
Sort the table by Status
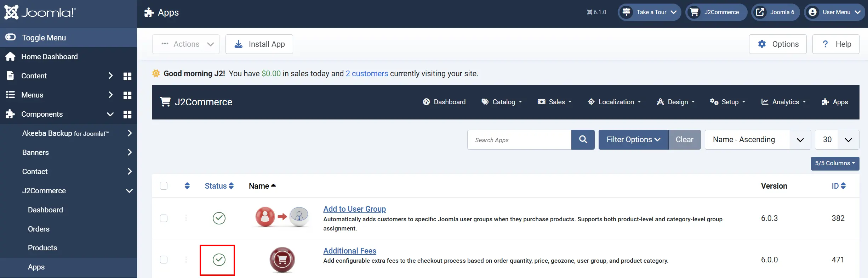tap(219, 186)
